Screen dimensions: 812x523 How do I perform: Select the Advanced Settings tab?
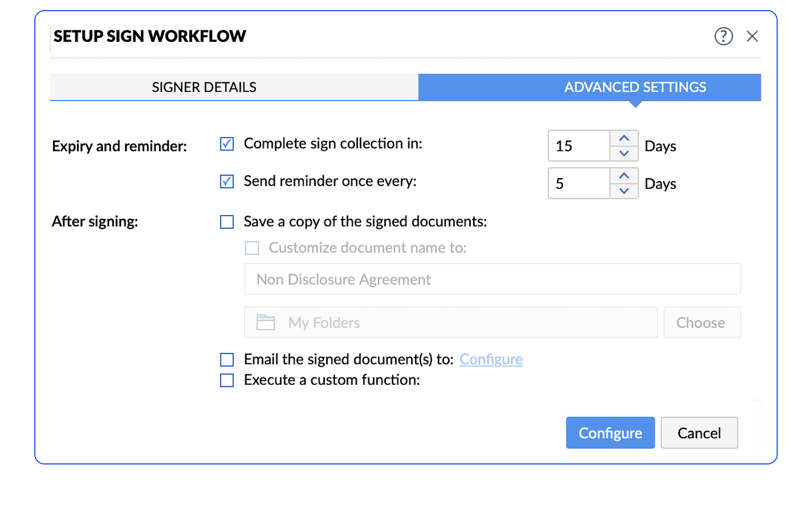pos(635,87)
